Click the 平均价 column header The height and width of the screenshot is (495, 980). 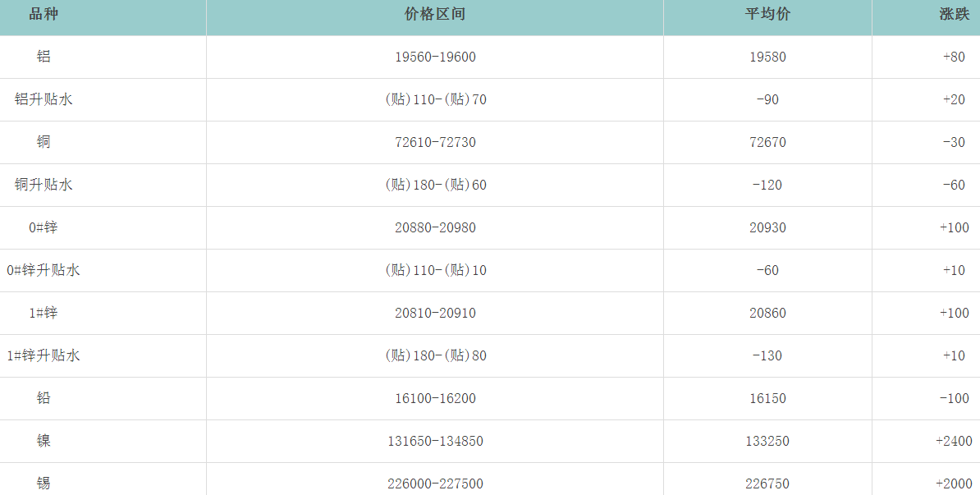[x=767, y=15]
